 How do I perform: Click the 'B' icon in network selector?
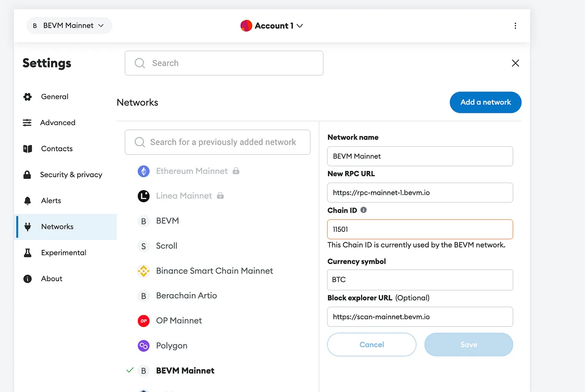tap(35, 26)
